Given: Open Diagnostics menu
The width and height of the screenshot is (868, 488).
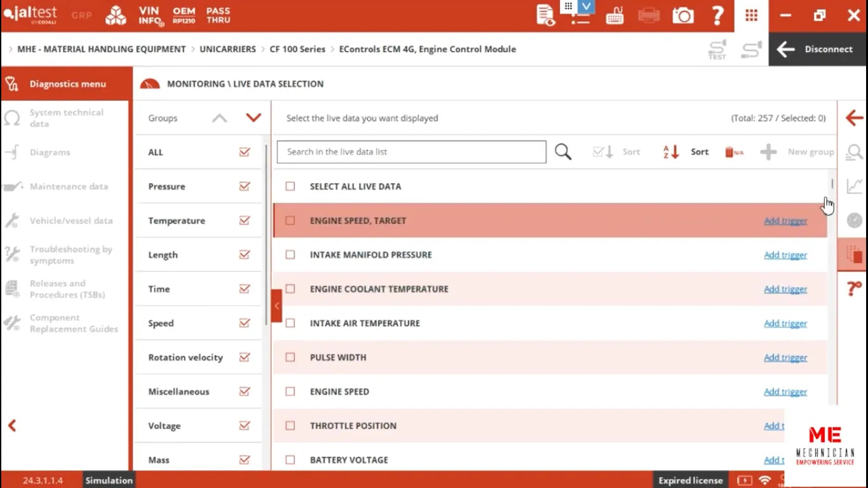Looking at the screenshot, I should pos(67,84).
